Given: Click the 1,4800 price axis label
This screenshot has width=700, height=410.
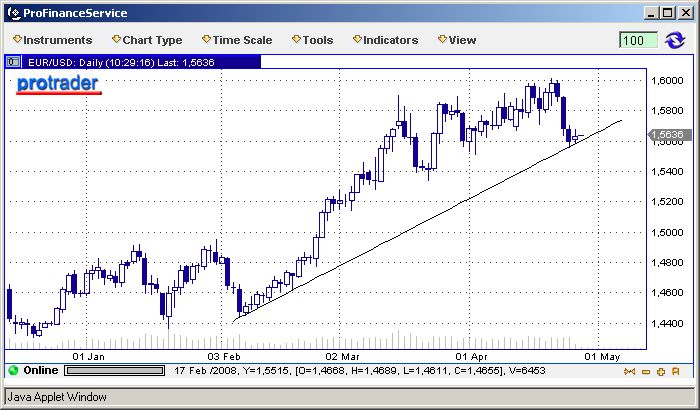Looking at the screenshot, I should pos(667,263).
